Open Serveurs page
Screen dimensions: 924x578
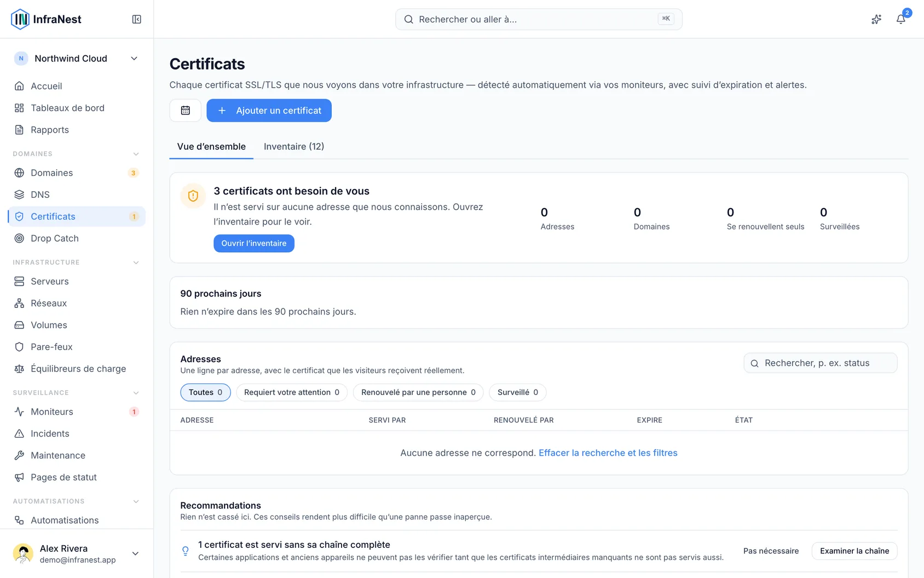click(77, 281)
